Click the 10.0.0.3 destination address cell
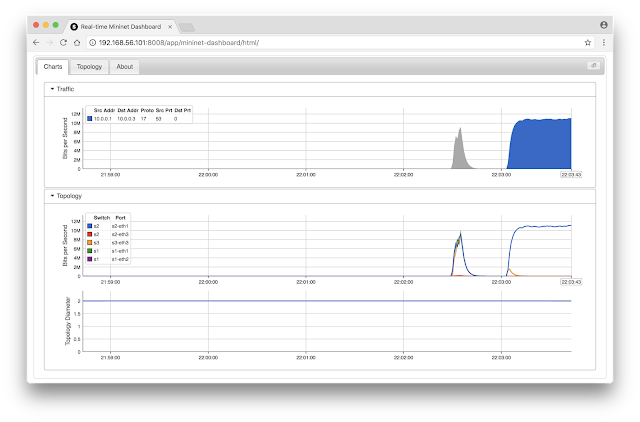This screenshot has width=640, height=422. coord(126,119)
